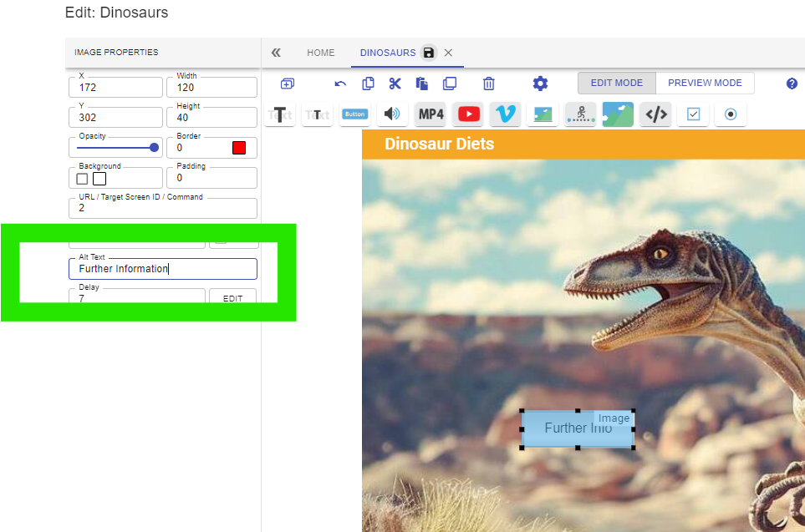Edit the URL / Target Screen ID field
805x532 pixels.
(x=163, y=208)
